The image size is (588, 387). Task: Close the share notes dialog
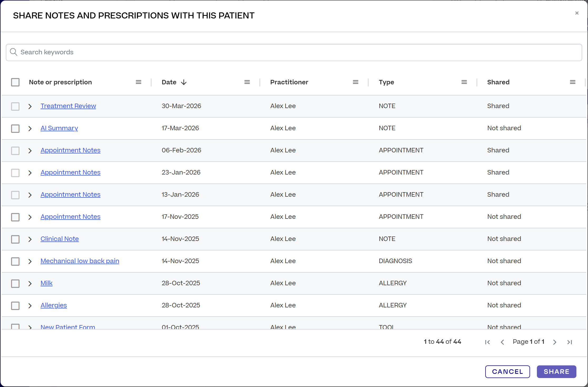pyautogui.click(x=577, y=13)
